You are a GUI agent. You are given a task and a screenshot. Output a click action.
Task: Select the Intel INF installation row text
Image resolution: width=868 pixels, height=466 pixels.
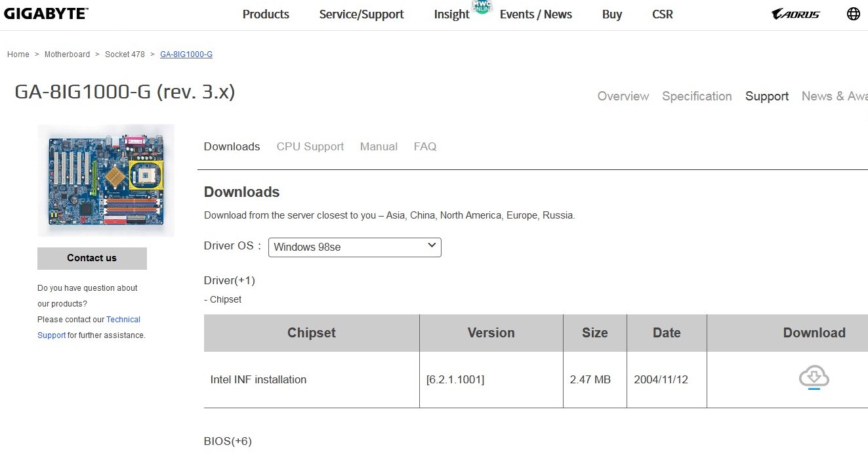[258, 379]
